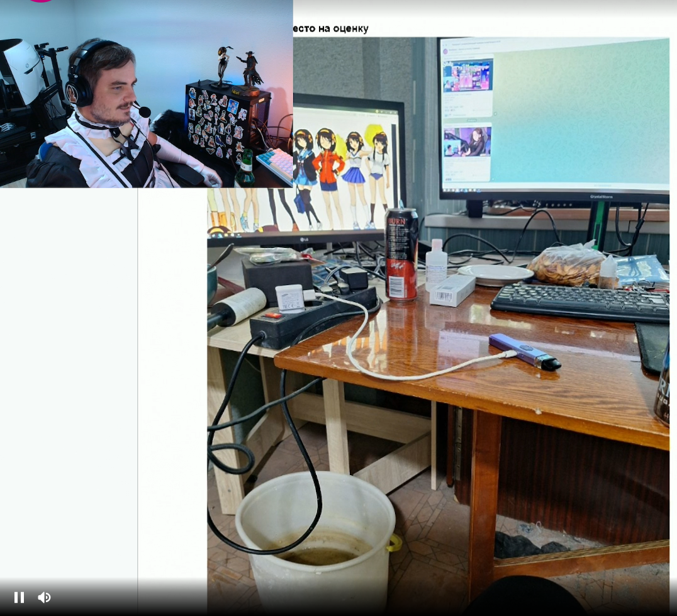
Task: Open the desk setup photo
Action: 439,326
